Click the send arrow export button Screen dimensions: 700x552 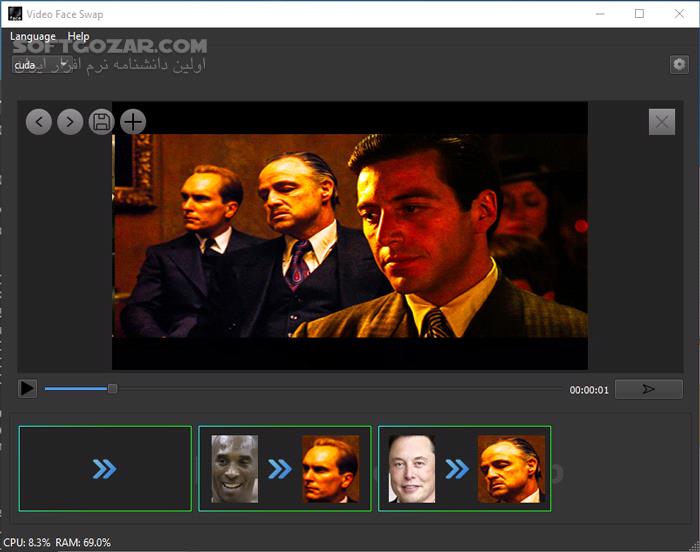coord(648,389)
